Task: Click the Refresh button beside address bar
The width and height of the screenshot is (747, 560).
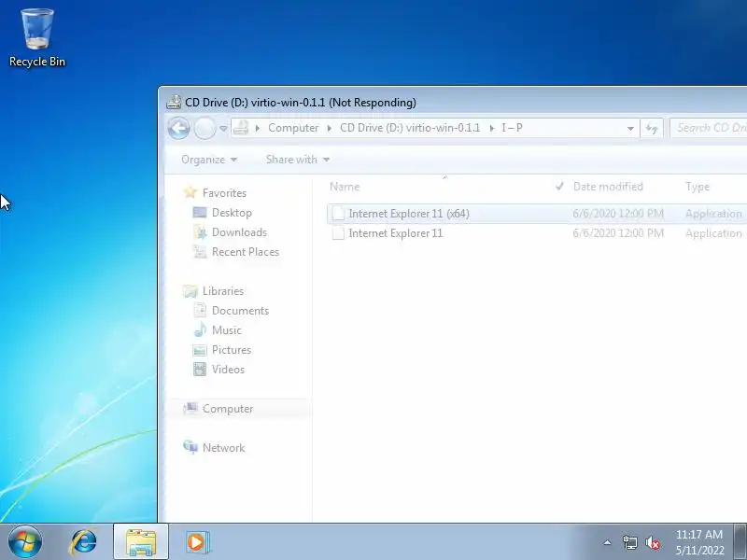Action: click(651, 128)
